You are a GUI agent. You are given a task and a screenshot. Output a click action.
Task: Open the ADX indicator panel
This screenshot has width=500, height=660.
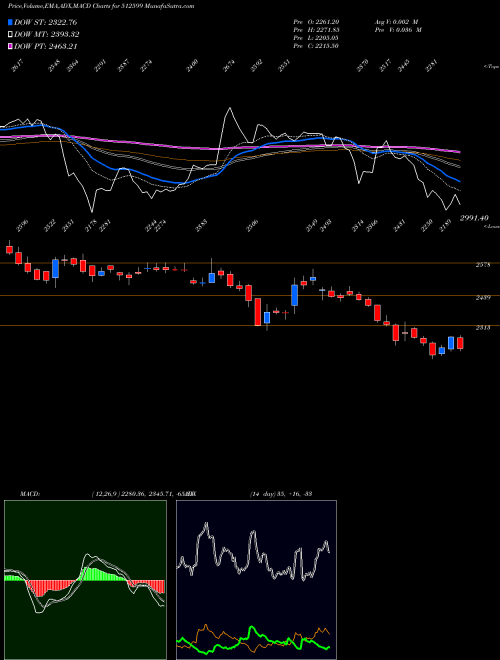pyautogui.click(x=256, y=580)
